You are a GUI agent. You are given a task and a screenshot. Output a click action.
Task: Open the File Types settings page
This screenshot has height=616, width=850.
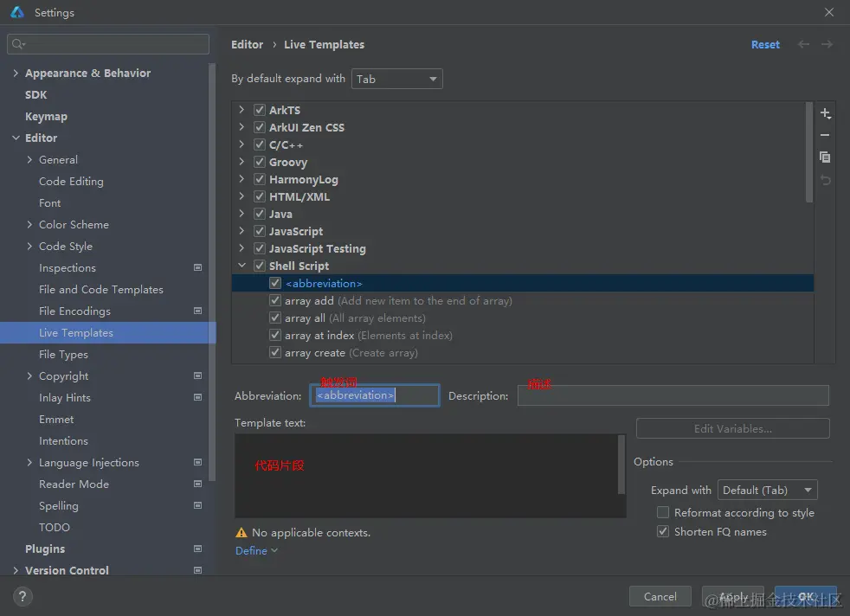coord(63,355)
